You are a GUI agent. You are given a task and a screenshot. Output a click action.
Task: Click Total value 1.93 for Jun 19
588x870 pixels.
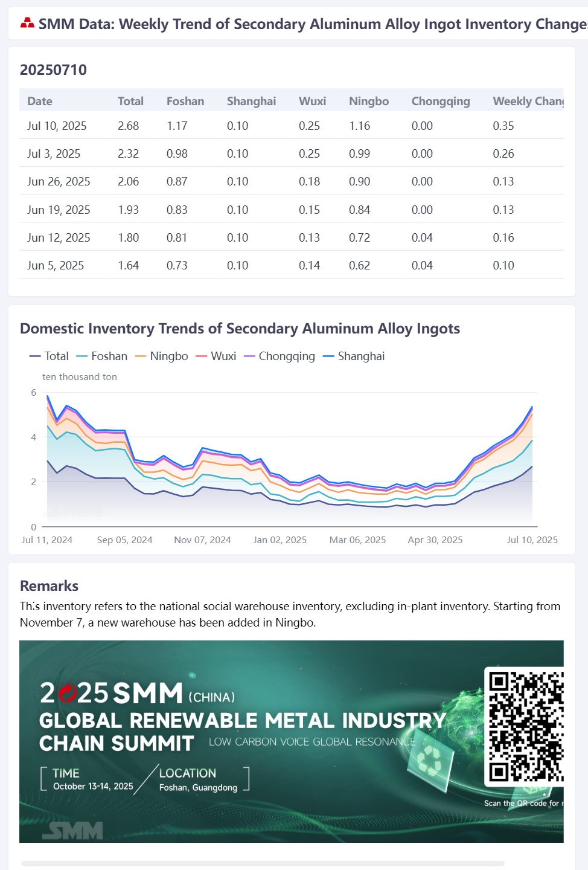128,210
